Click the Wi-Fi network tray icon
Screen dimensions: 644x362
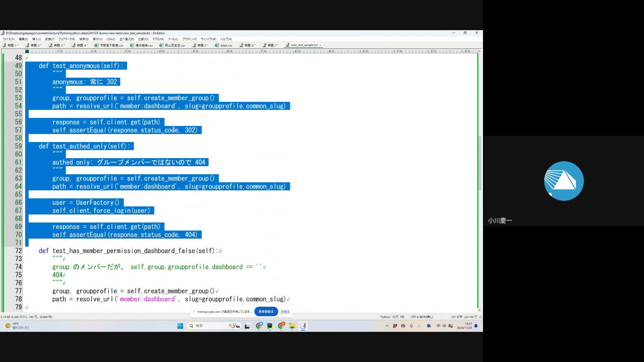[438, 326]
